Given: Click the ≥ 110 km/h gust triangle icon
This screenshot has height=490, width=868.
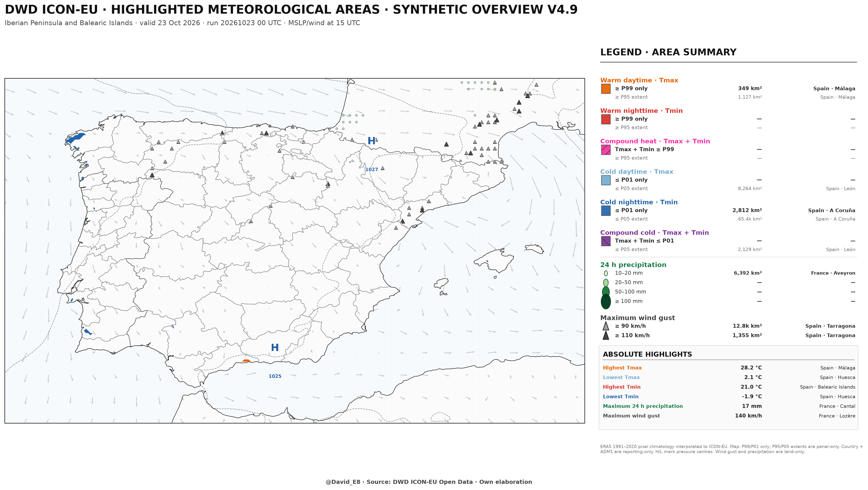Looking at the screenshot, I should [606, 336].
